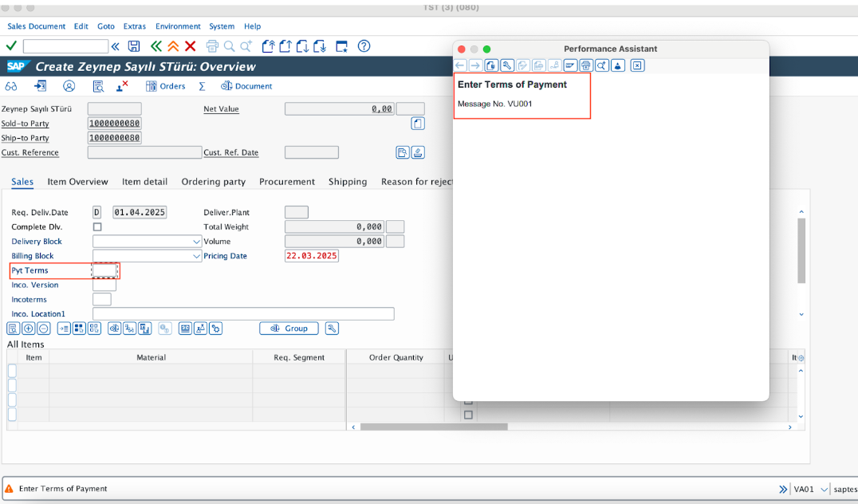858x504 pixels.
Task: Click the Last Page icon with double-down arrow
Action: coord(320,46)
